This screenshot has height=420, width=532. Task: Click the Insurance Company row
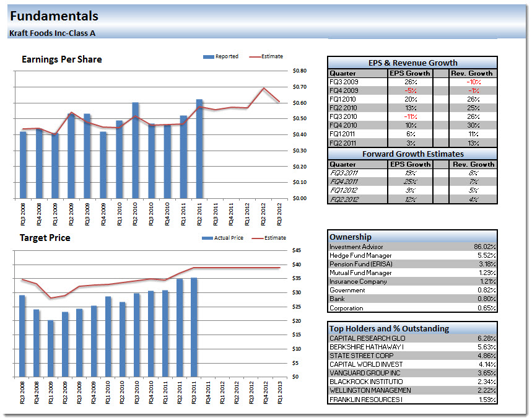point(412,282)
